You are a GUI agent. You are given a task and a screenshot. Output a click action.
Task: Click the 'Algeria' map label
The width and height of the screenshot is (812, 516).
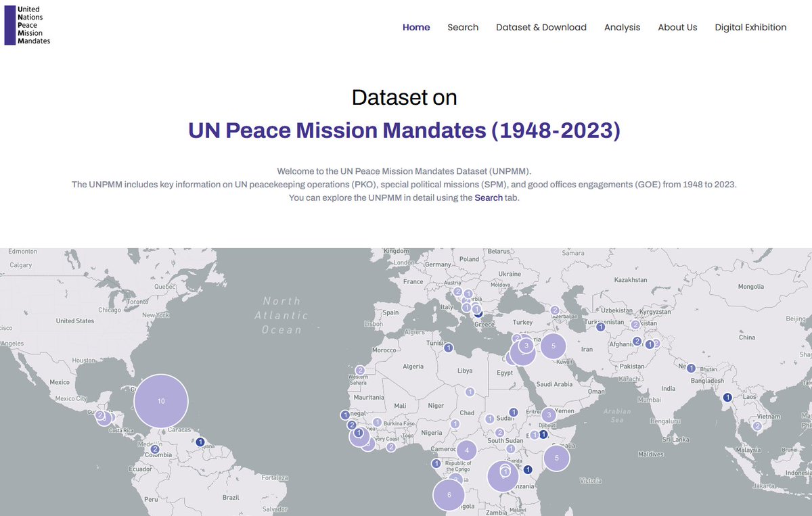[x=413, y=367]
